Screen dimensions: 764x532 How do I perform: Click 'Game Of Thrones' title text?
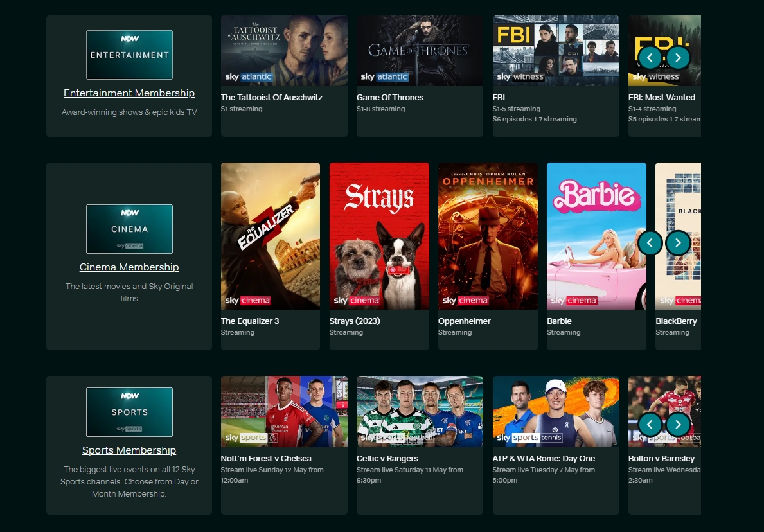coord(390,98)
